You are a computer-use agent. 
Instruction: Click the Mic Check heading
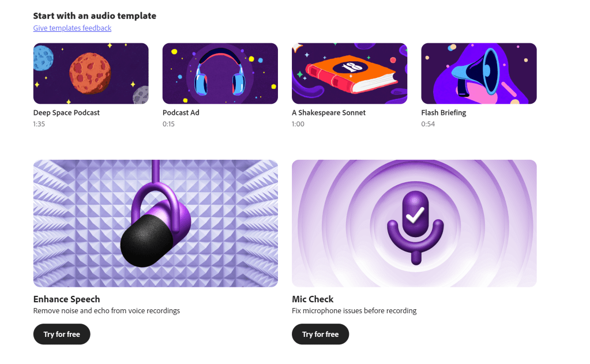313,299
